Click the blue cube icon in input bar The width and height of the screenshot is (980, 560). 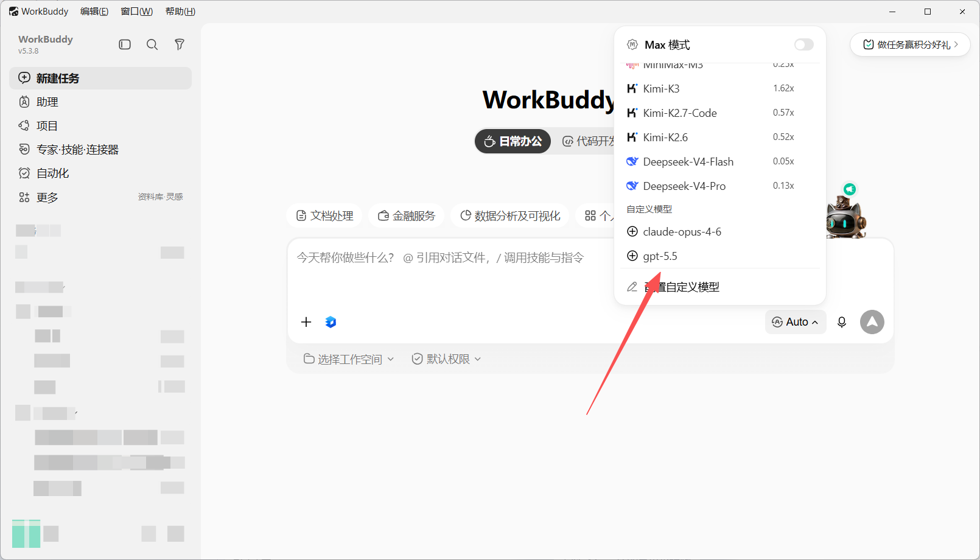[331, 322]
